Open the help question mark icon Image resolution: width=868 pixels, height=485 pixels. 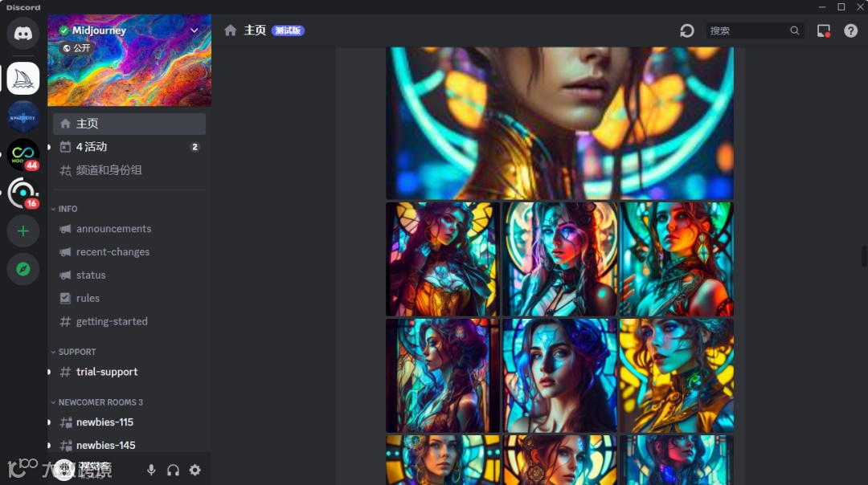pos(851,31)
